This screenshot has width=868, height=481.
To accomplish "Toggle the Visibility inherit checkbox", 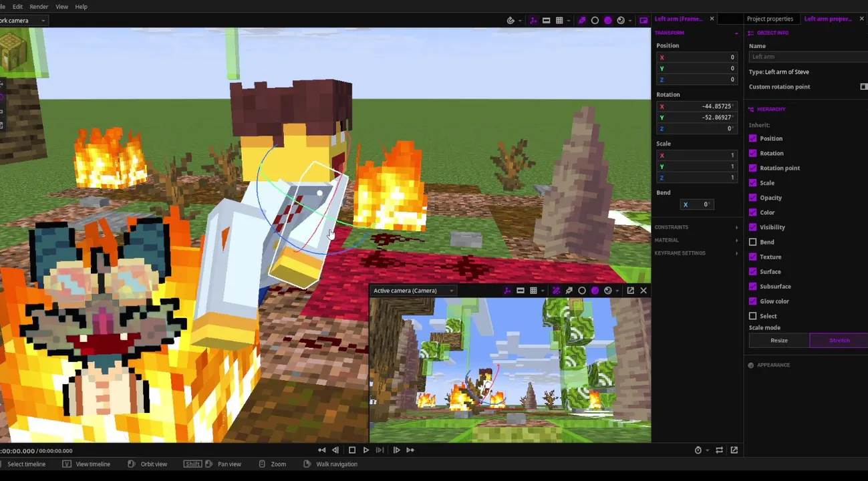I will pyautogui.click(x=753, y=227).
